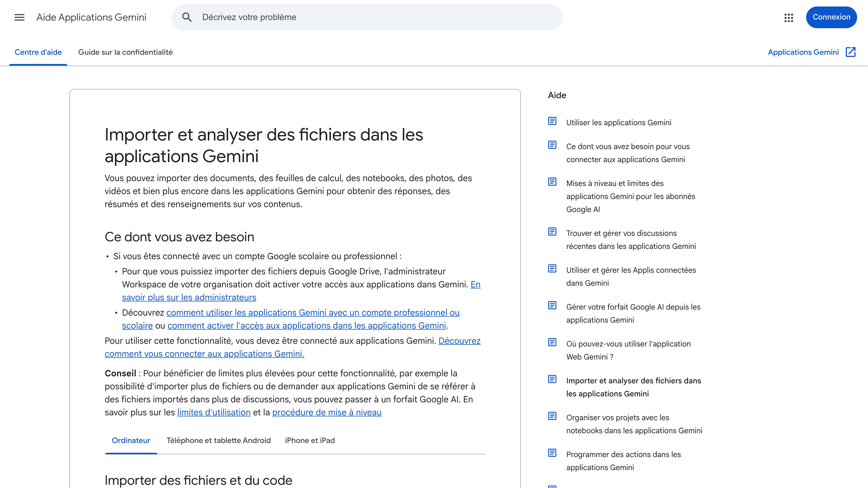Switch to iPhone et iPad tab
The height and width of the screenshot is (488, 868).
click(x=310, y=441)
